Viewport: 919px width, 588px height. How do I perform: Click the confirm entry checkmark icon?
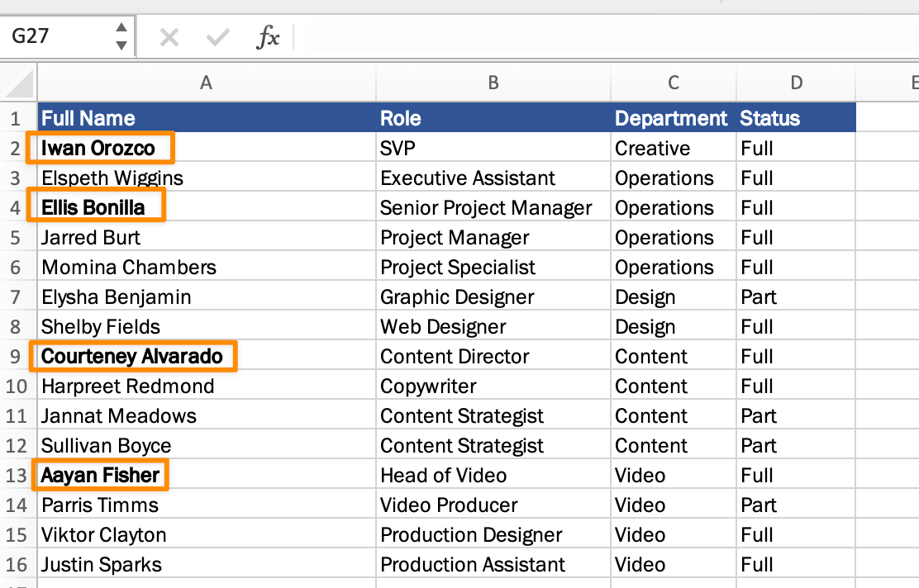[218, 37]
